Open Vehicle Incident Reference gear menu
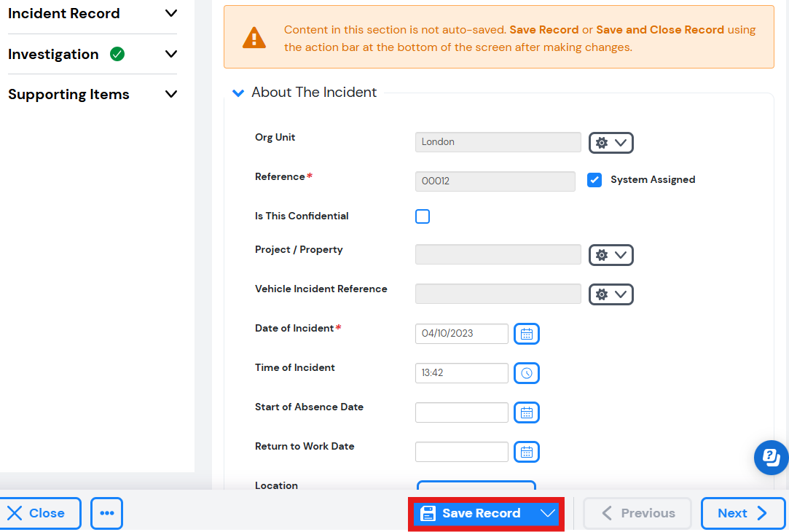 click(611, 294)
